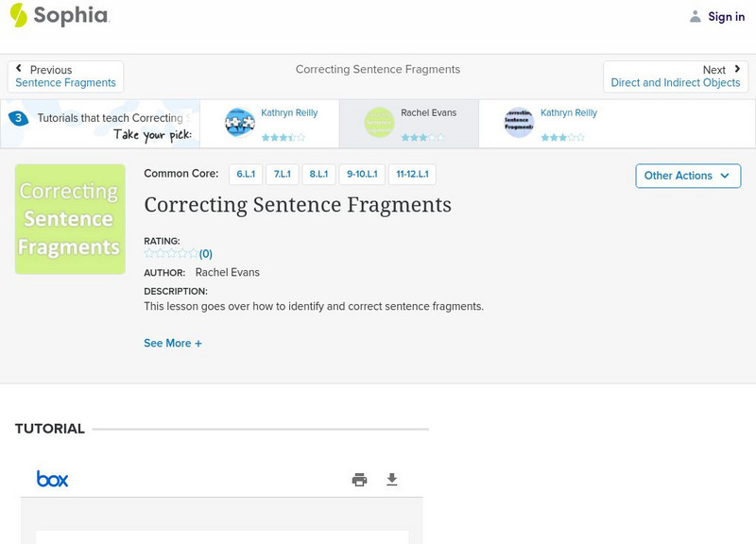Select the 6.L.1 Common Core tag
The height and width of the screenshot is (544, 756).
(246, 175)
